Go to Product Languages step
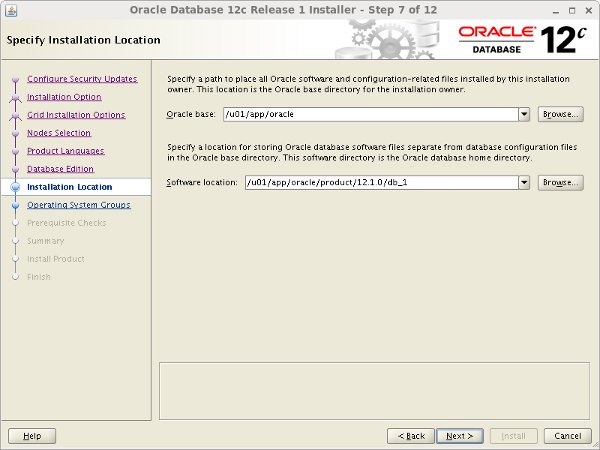 pyautogui.click(x=66, y=151)
